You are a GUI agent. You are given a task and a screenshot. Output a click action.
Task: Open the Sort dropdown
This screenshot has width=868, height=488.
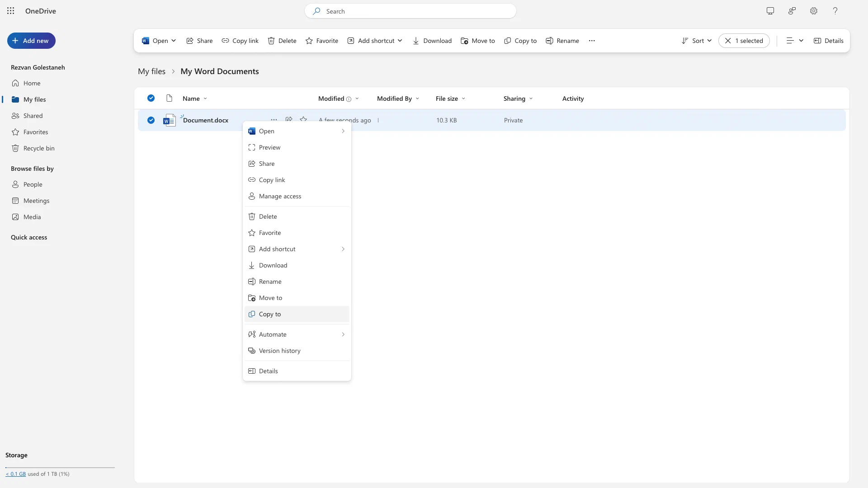click(x=697, y=41)
